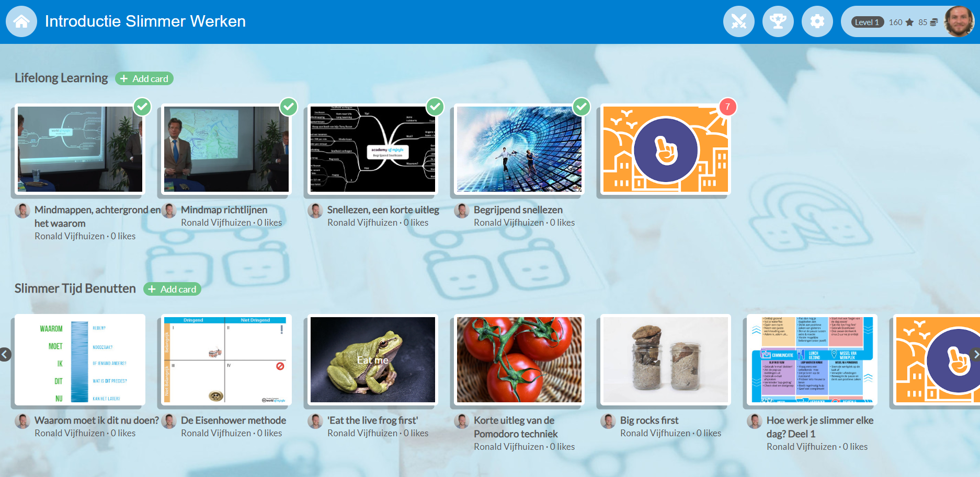Open the Level 1 badge

click(867, 22)
